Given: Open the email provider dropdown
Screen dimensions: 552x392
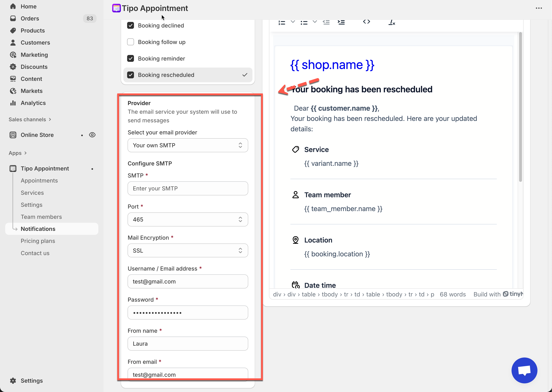Looking at the screenshot, I should click(x=188, y=145).
